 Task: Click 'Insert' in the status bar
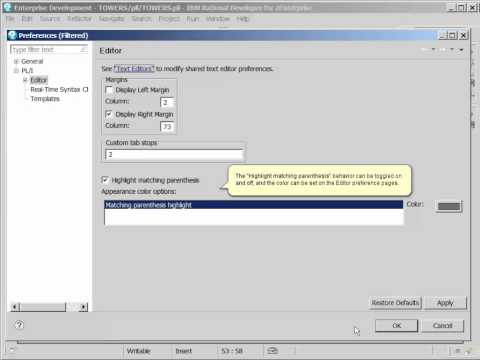click(x=184, y=351)
